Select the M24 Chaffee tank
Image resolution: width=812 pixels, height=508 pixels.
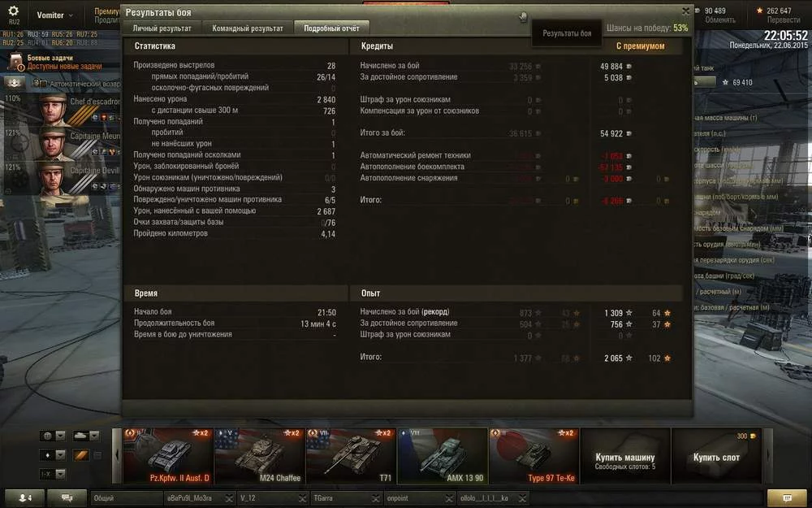(x=260, y=456)
